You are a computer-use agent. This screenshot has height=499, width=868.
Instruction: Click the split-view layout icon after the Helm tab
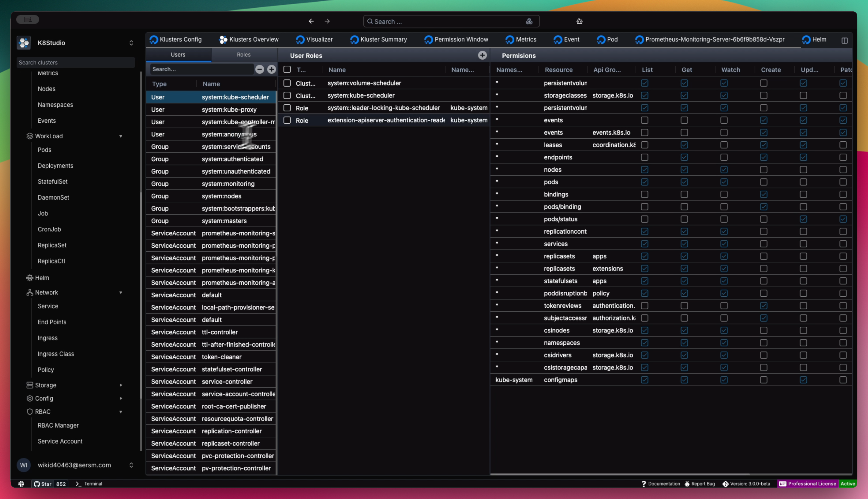point(844,40)
